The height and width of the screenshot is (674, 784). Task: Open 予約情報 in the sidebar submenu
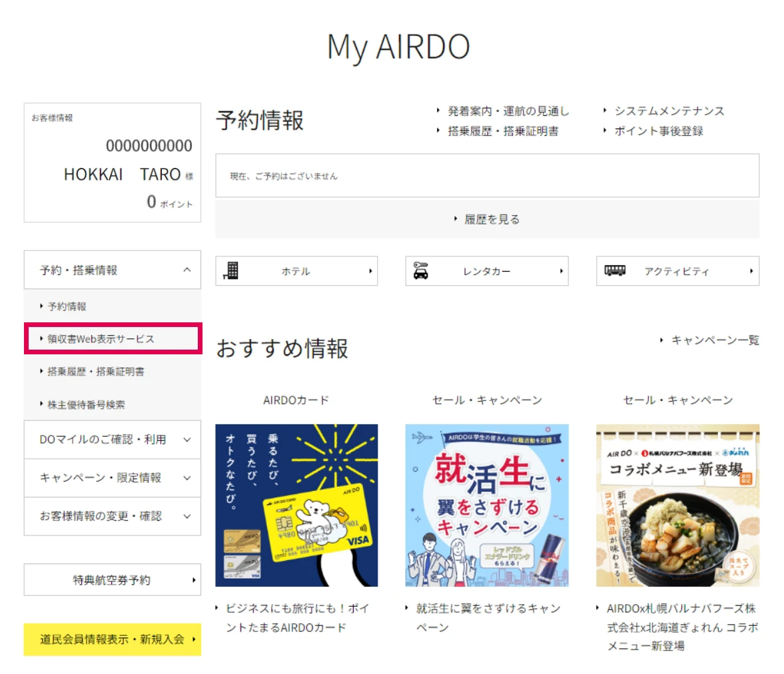[67, 306]
